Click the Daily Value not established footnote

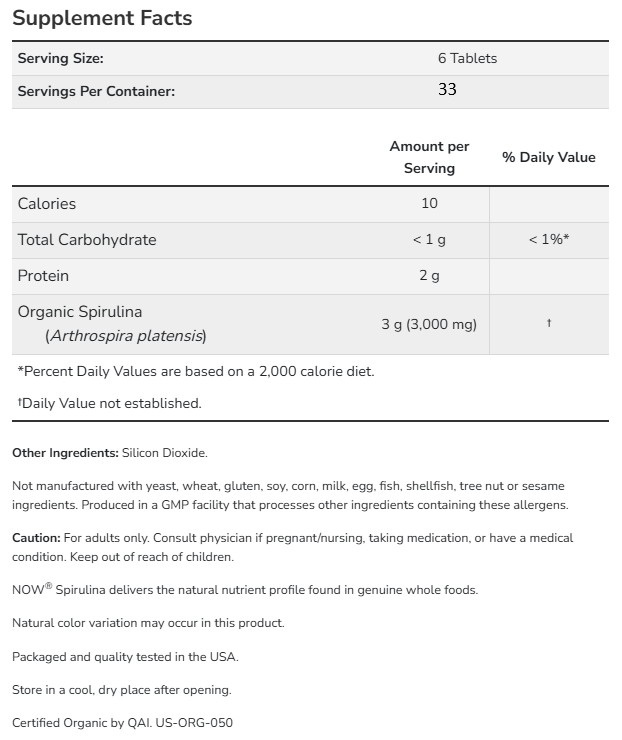[x=110, y=403]
